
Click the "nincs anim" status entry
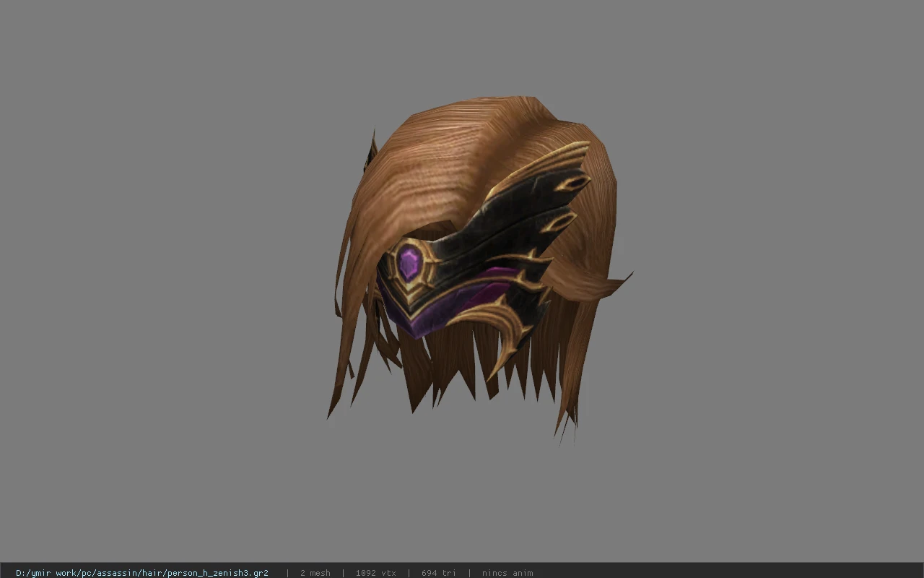[507, 573]
